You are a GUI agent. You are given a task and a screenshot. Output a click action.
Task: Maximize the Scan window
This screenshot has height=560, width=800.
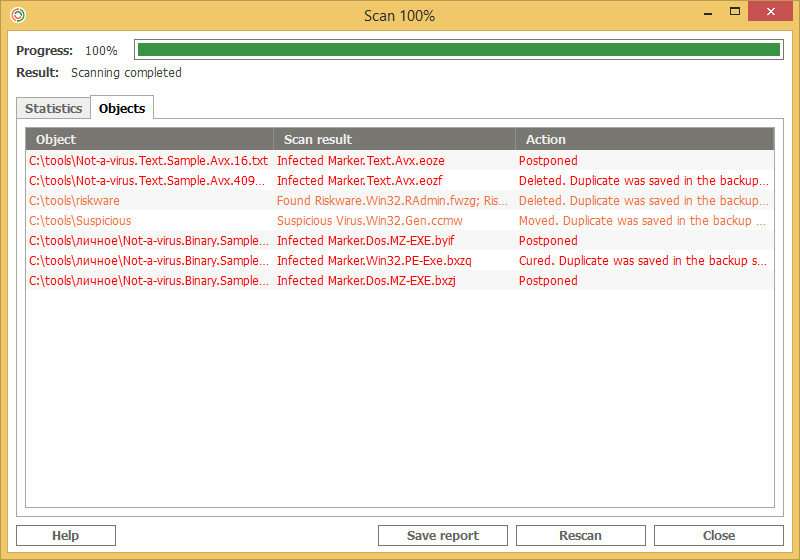[x=735, y=12]
